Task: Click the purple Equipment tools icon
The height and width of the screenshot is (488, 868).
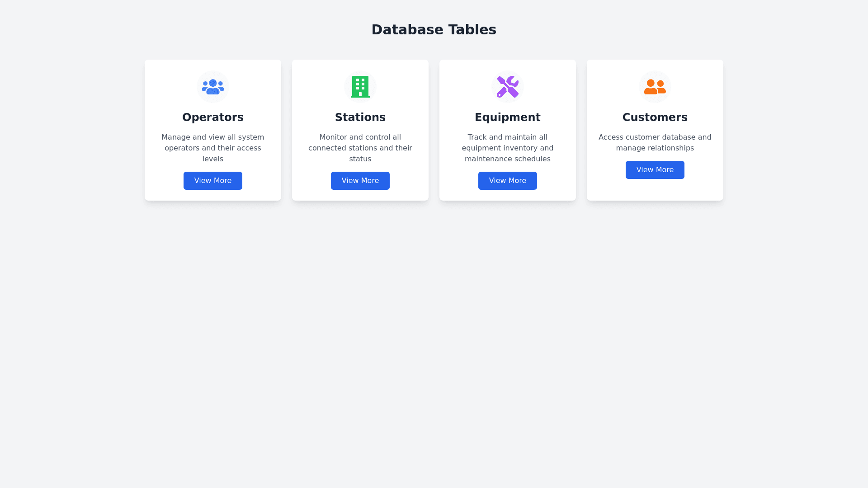Action: click(508, 87)
